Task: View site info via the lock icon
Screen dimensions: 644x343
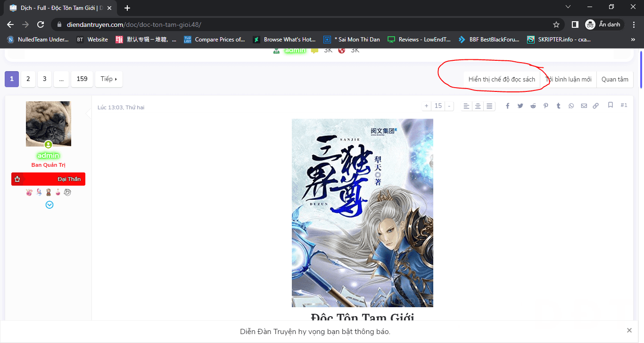Action: 59,24
